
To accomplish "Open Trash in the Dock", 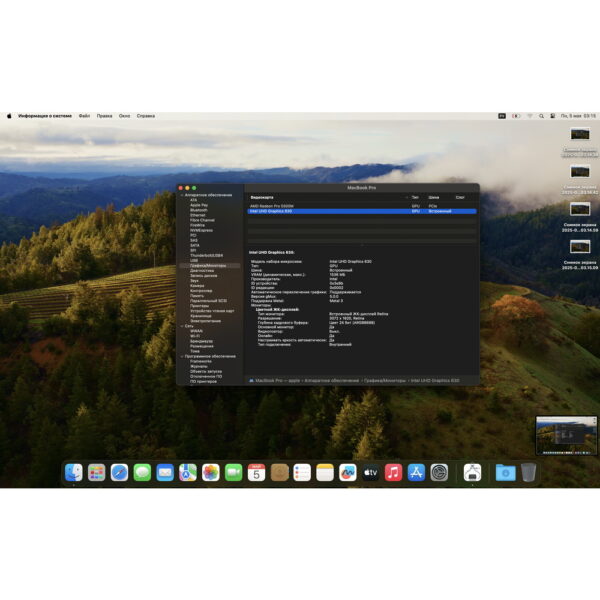I will click(x=528, y=472).
